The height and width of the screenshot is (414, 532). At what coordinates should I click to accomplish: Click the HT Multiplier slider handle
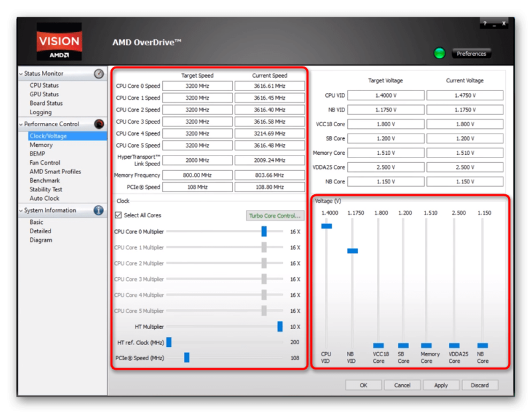[x=280, y=326]
